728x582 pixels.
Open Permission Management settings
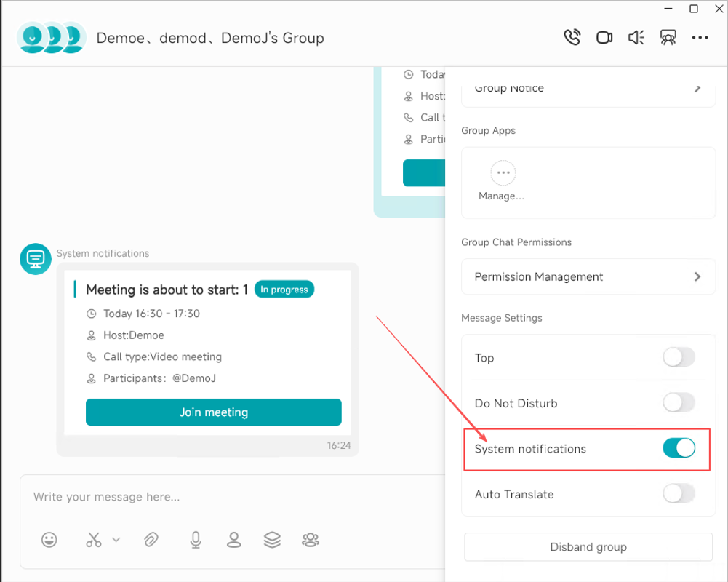588,277
